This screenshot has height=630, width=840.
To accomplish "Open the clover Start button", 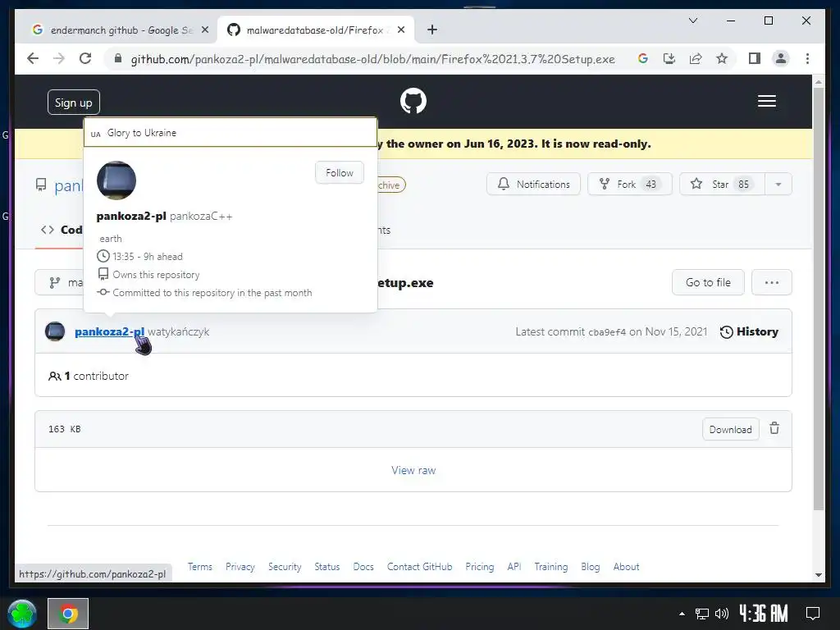I will (x=22, y=614).
